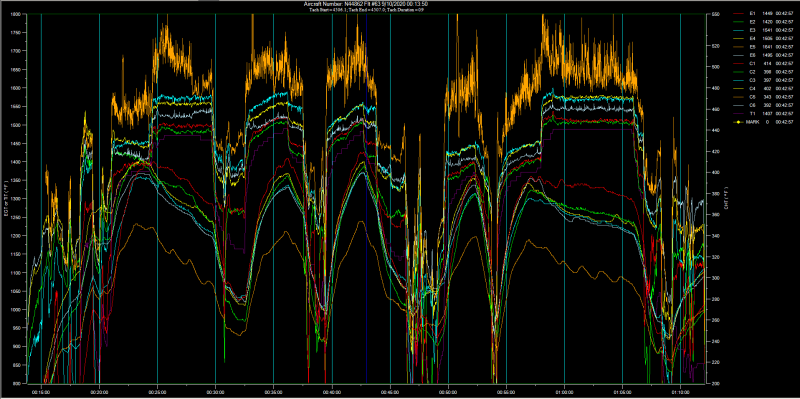The image size is (800, 399).
Task: Select the C2 series label in legend
Action: 753,71
